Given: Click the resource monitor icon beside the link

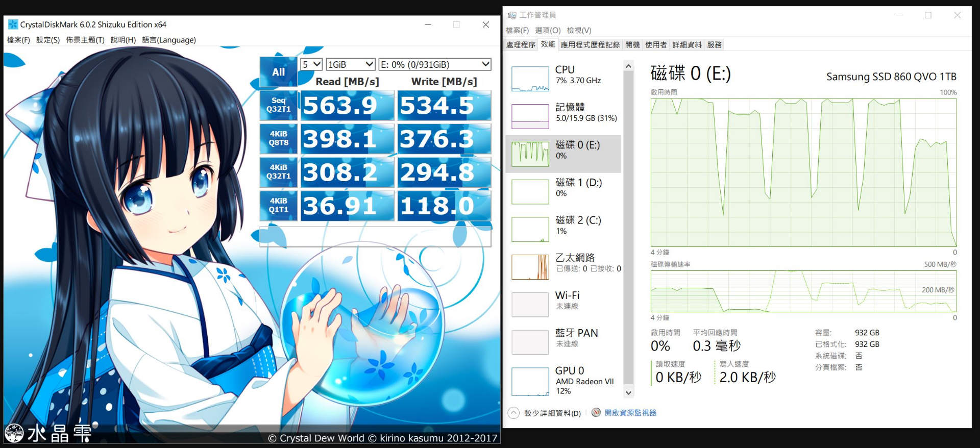Looking at the screenshot, I should (596, 412).
